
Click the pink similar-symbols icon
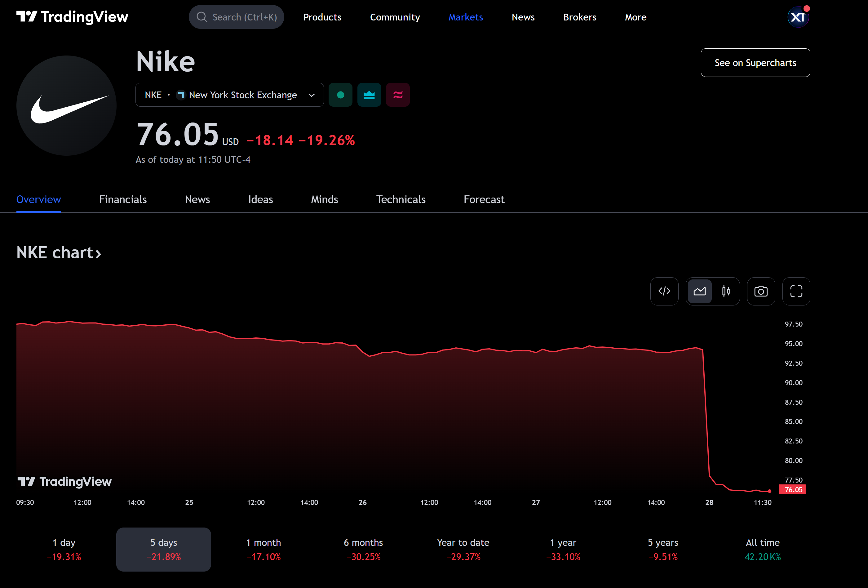(397, 95)
